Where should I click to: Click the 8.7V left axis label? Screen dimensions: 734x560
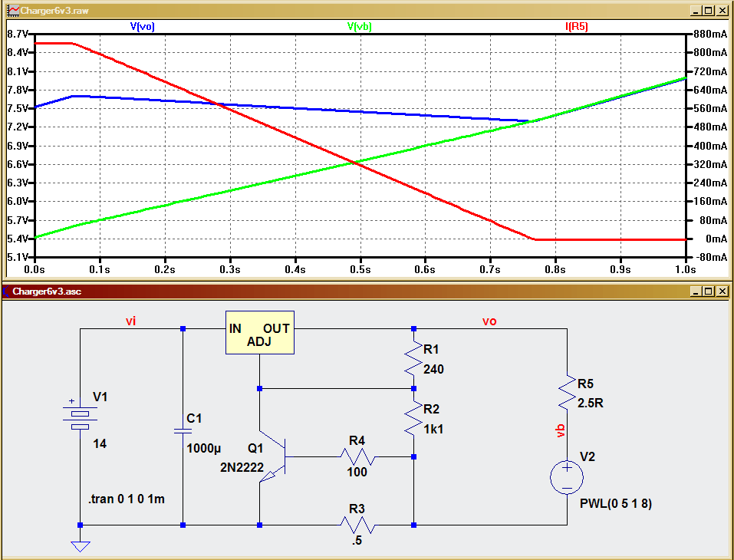[18, 34]
